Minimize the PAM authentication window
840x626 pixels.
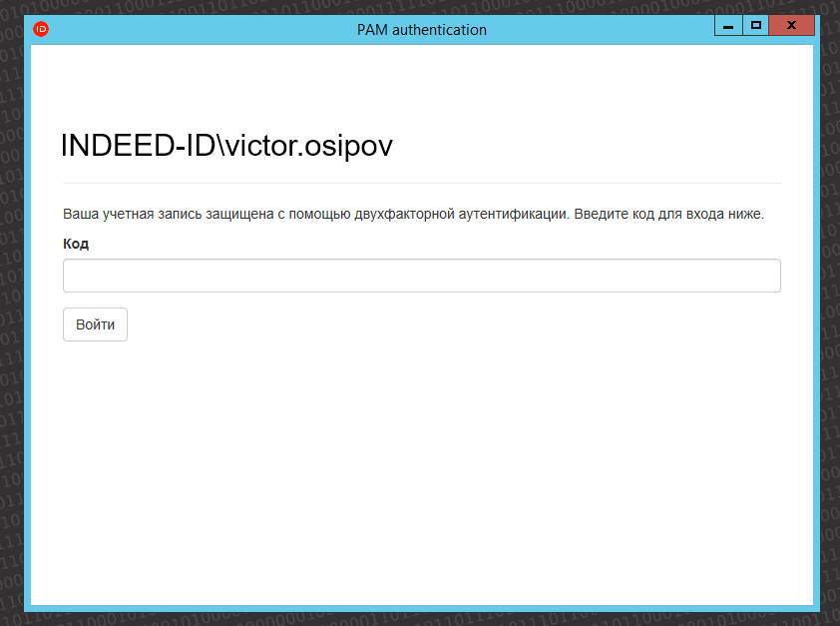(728, 26)
